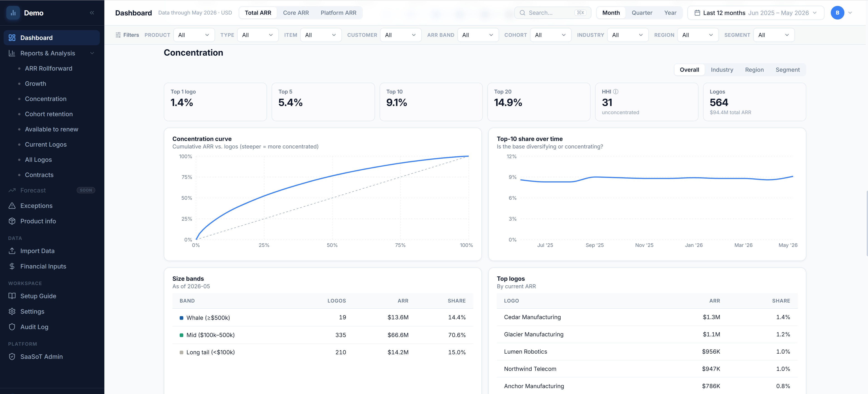The height and width of the screenshot is (394, 868).
Task: Click the Settings gear icon
Action: pos(12,311)
